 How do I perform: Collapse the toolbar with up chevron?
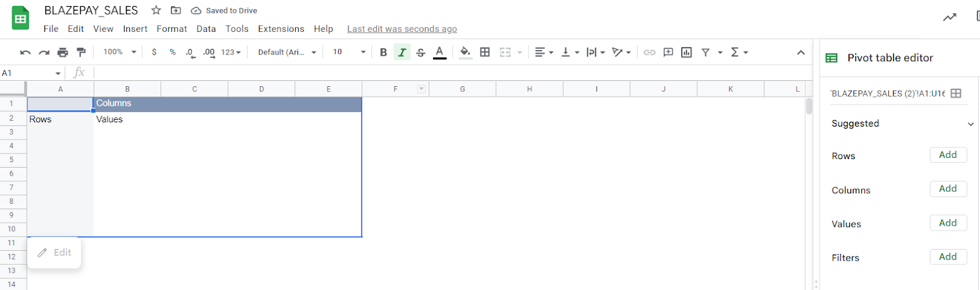click(801, 53)
